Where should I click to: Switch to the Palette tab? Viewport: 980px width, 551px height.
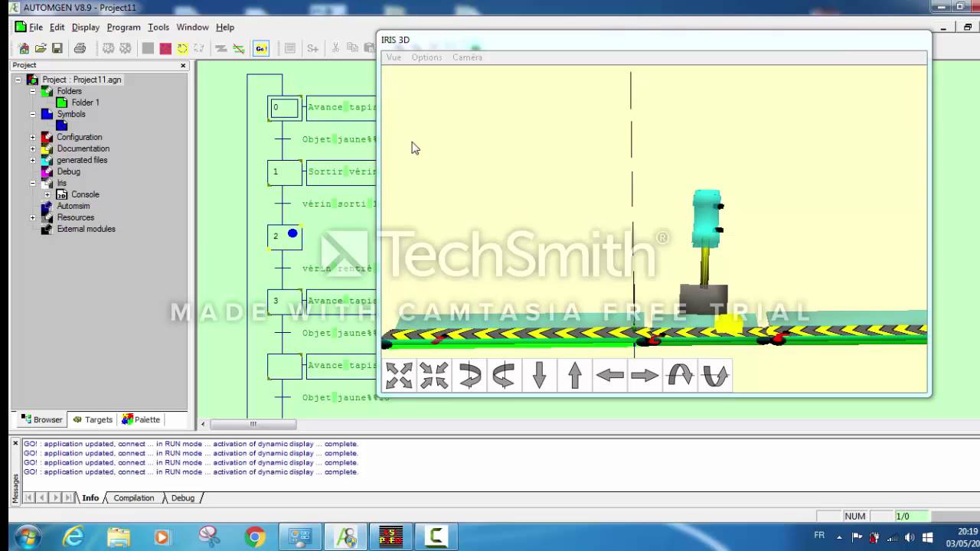tap(141, 419)
